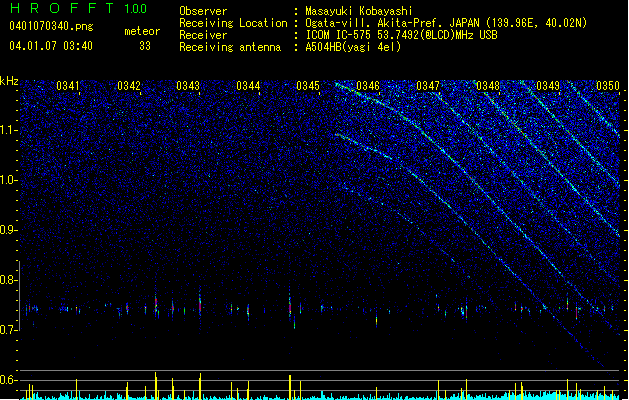This screenshot has height=400, width=629.
Task: Select the filename 0401070340.png
Action: pos(51,26)
